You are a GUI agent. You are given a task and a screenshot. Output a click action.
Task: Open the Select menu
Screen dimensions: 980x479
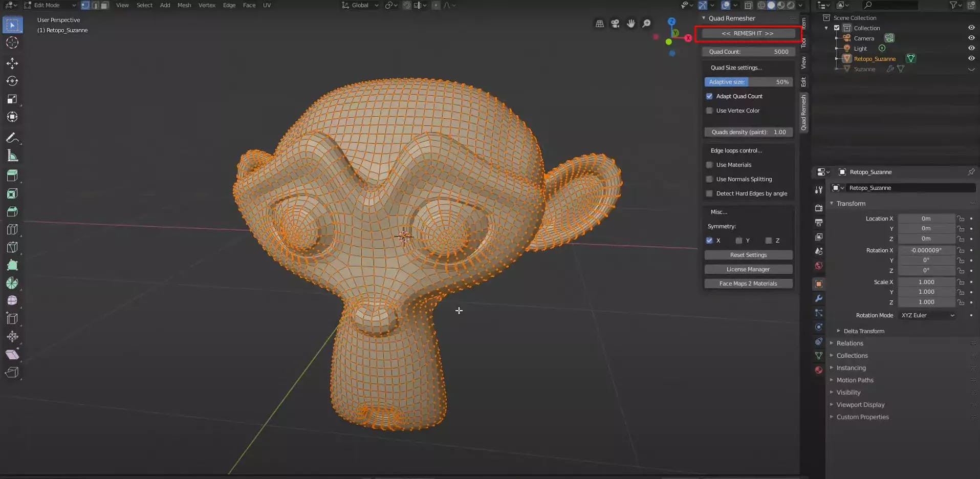(144, 5)
